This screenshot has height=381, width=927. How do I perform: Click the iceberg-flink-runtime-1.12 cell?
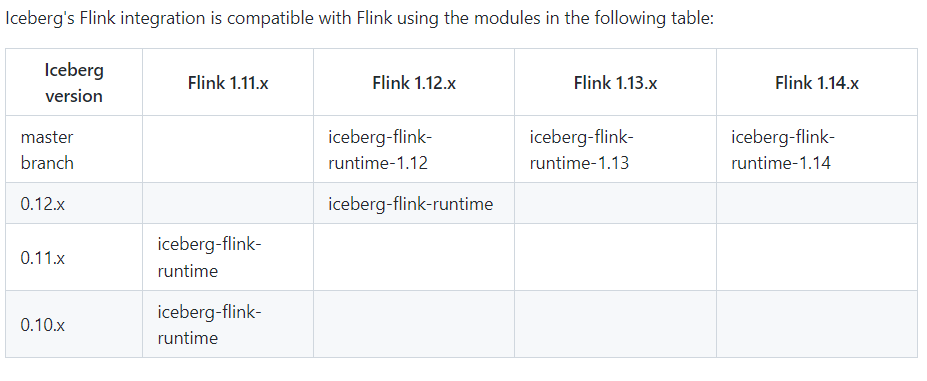pyautogui.click(x=381, y=150)
